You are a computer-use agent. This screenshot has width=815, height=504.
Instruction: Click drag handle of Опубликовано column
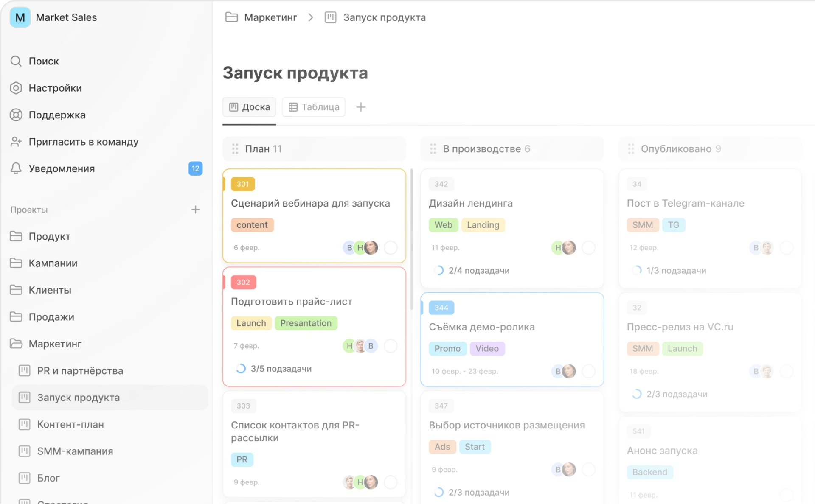(x=631, y=148)
